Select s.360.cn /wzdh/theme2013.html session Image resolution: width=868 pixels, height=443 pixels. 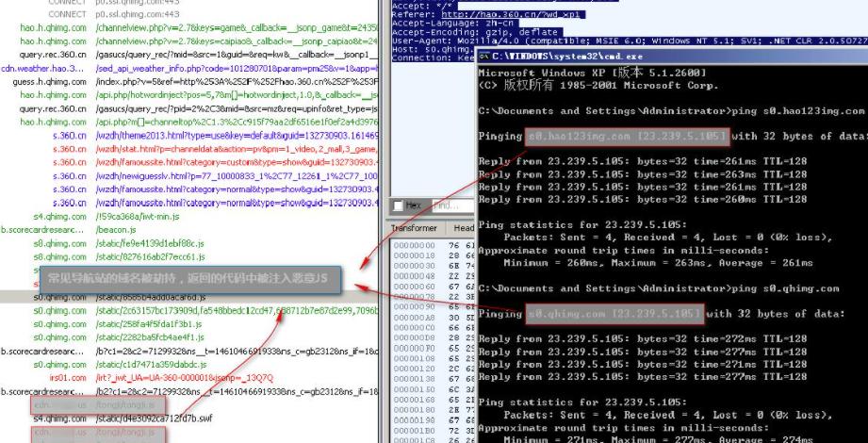tap(189, 136)
